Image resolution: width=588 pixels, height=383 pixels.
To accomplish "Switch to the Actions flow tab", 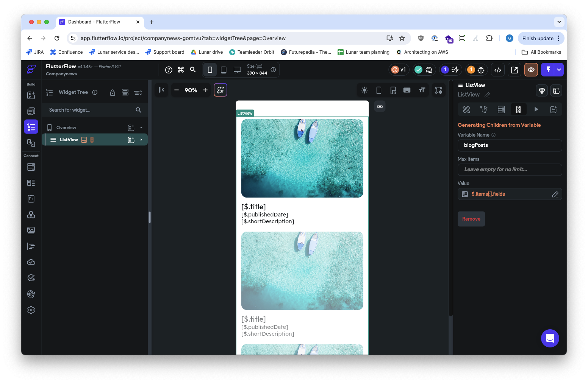I will (x=484, y=109).
